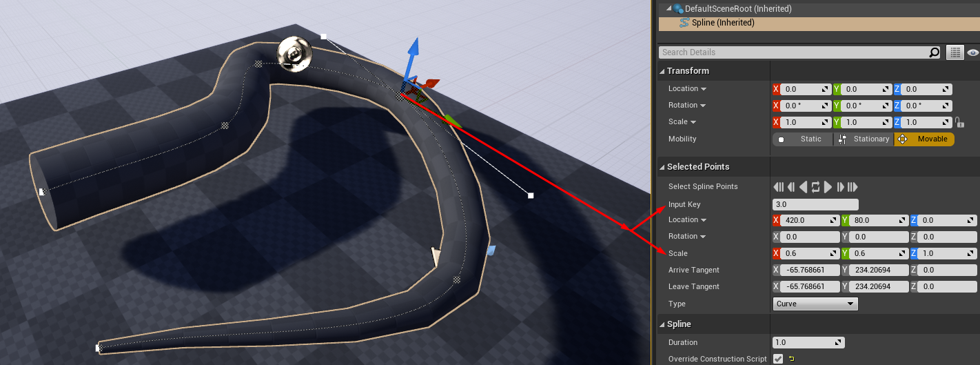Edit the Spline Duration field
980x365 pixels.
pos(808,342)
